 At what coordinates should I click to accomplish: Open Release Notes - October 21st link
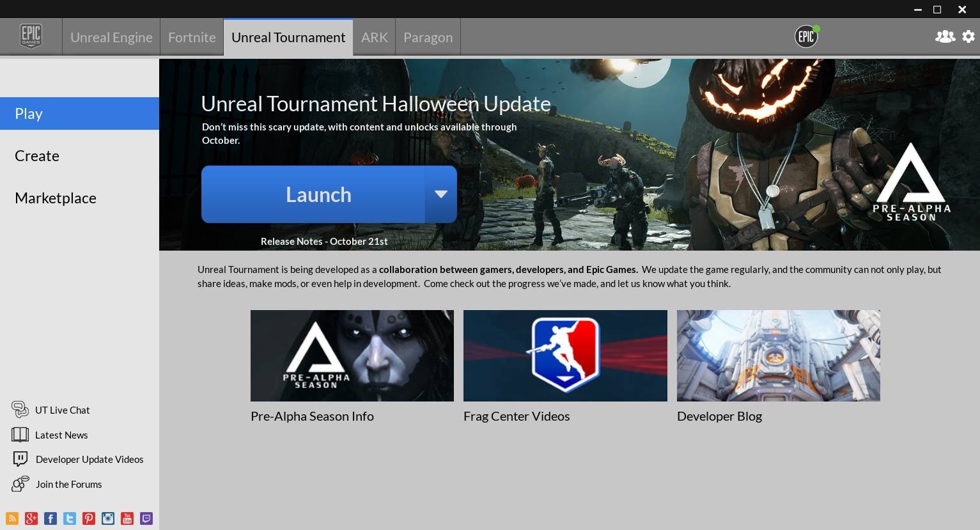coord(324,241)
